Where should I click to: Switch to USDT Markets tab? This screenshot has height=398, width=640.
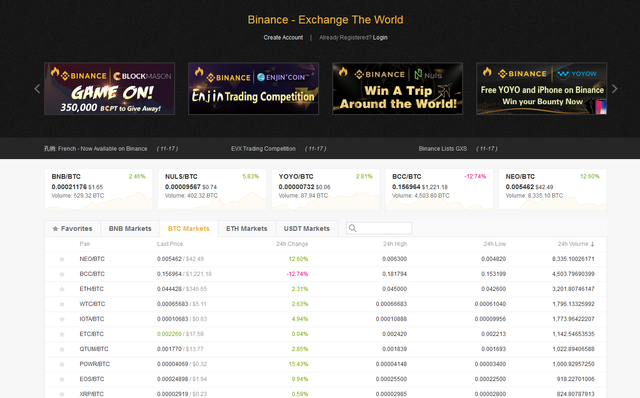tap(307, 229)
